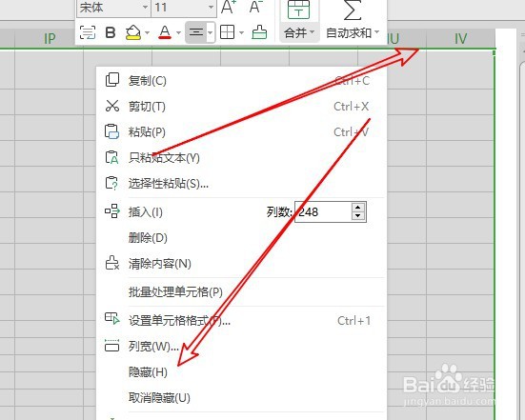Decrease font size with A- icon
The height and width of the screenshot is (420, 525).
pos(256,7)
